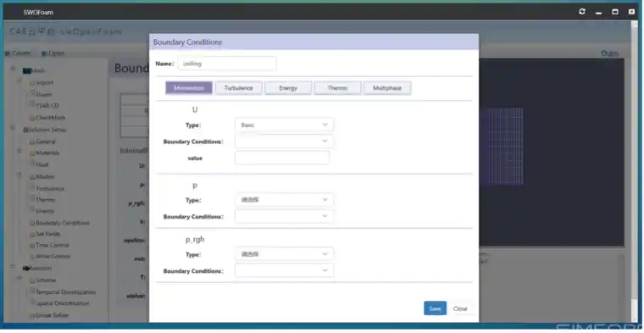
Task: Click the folder icon beside Linear Solver
Action: (x=32, y=316)
